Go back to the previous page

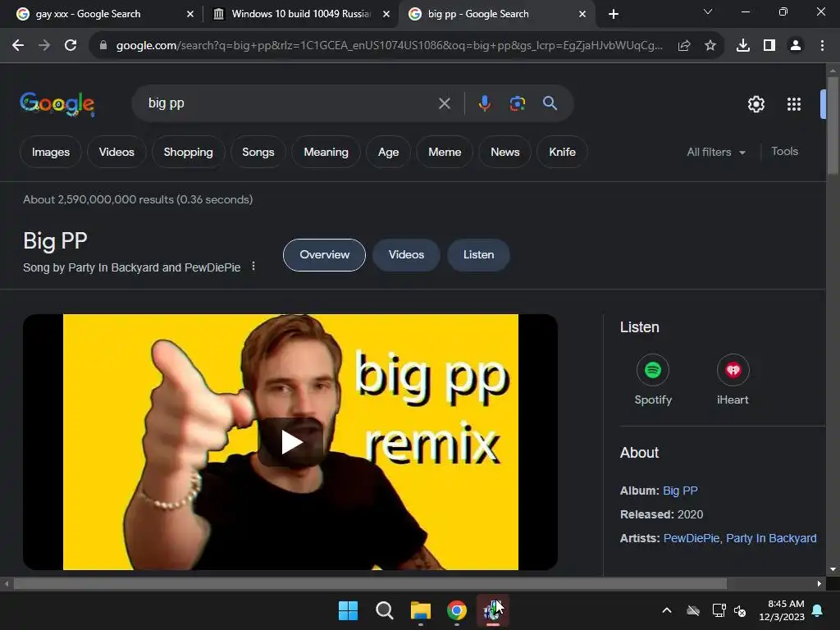click(x=18, y=46)
